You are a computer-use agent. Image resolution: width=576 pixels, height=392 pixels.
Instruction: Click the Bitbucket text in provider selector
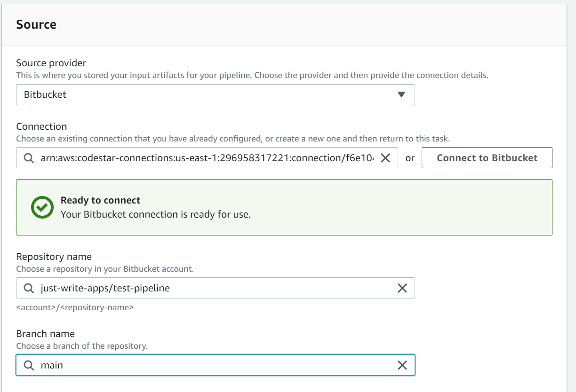[45, 94]
